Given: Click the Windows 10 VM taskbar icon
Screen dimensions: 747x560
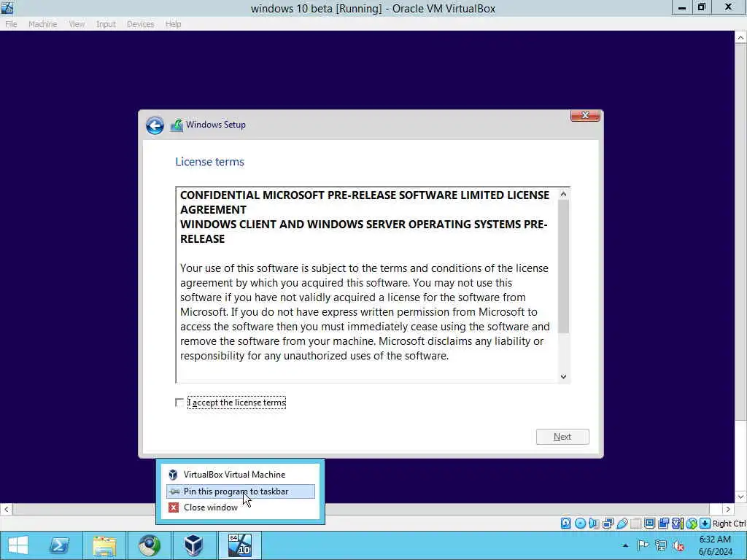Looking at the screenshot, I should (x=239, y=545).
